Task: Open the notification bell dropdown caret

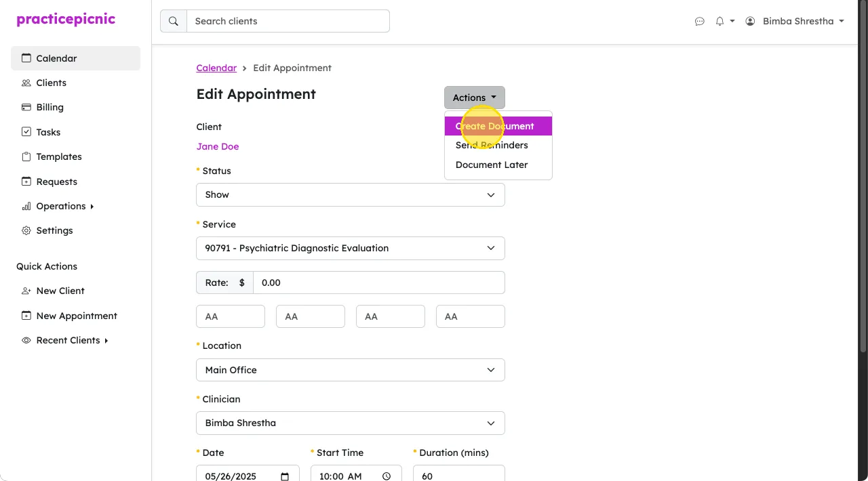Action: pos(732,22)
